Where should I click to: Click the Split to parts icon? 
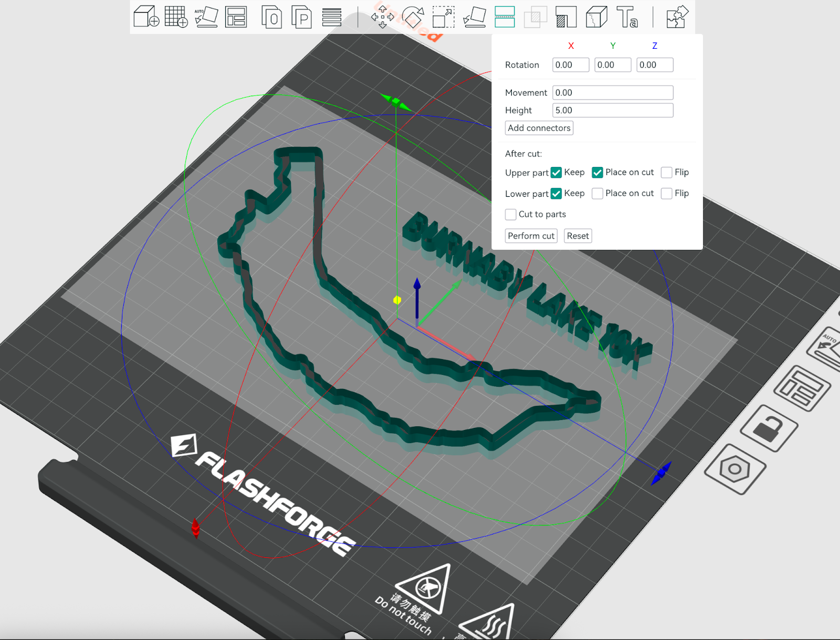[x=301, y=18]
